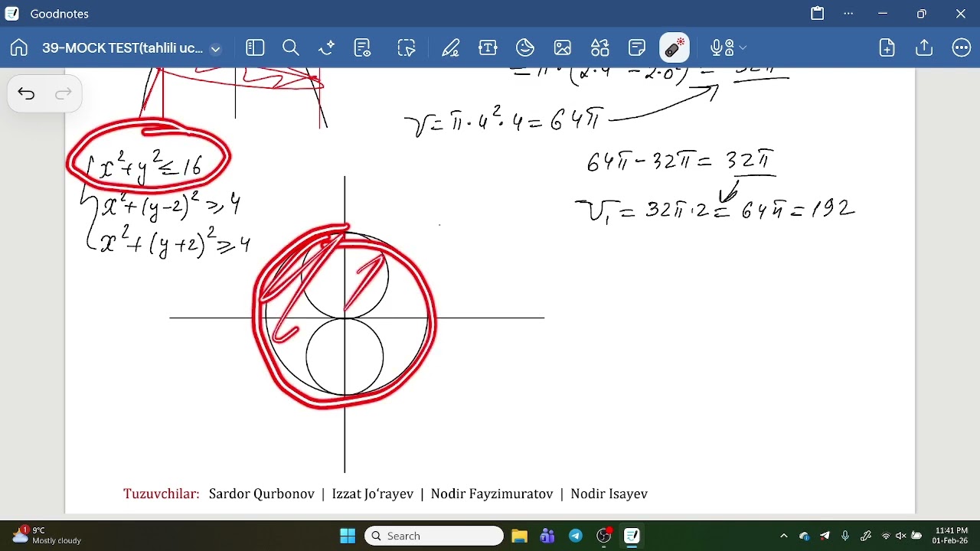Click the name "Nodir Isayev"
The width and height of the screenshot is (980, 551).
tap(609, 494)
